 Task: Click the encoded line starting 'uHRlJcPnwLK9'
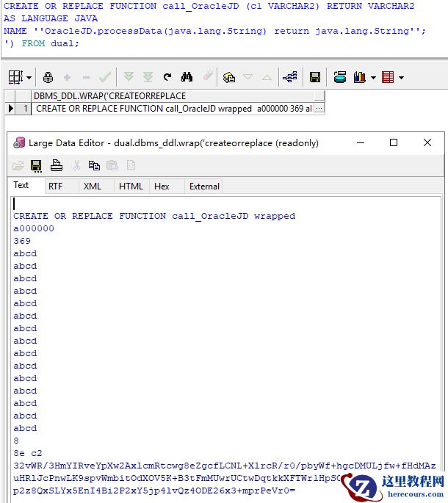(177, 478)
